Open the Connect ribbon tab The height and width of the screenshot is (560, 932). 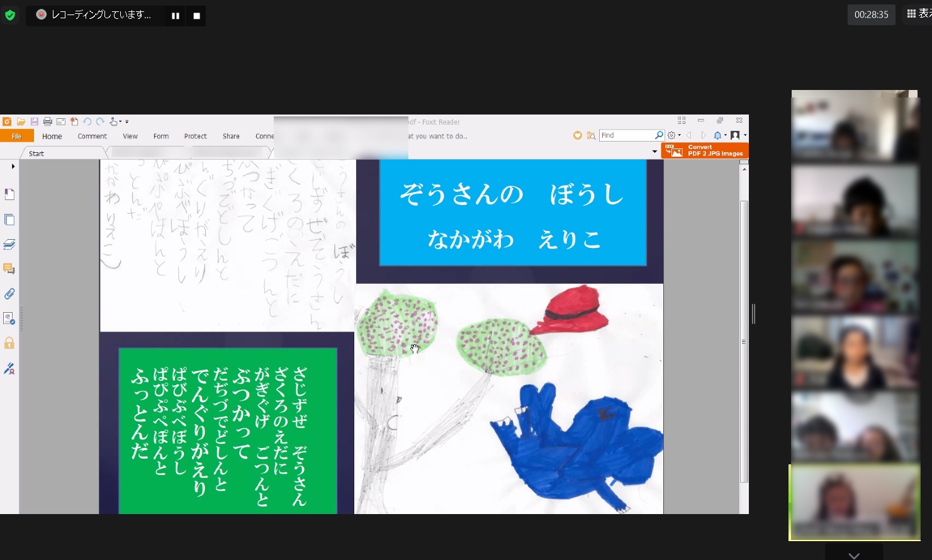264,136
